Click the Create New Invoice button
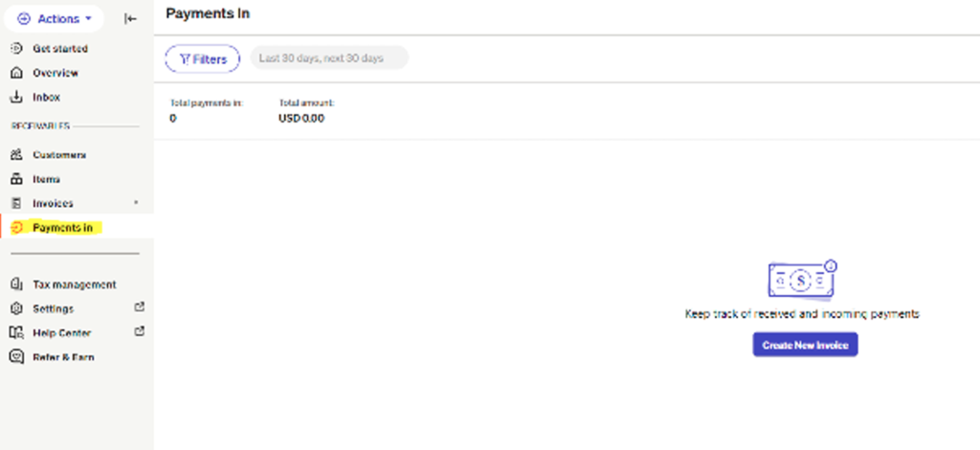 point(805,345)
